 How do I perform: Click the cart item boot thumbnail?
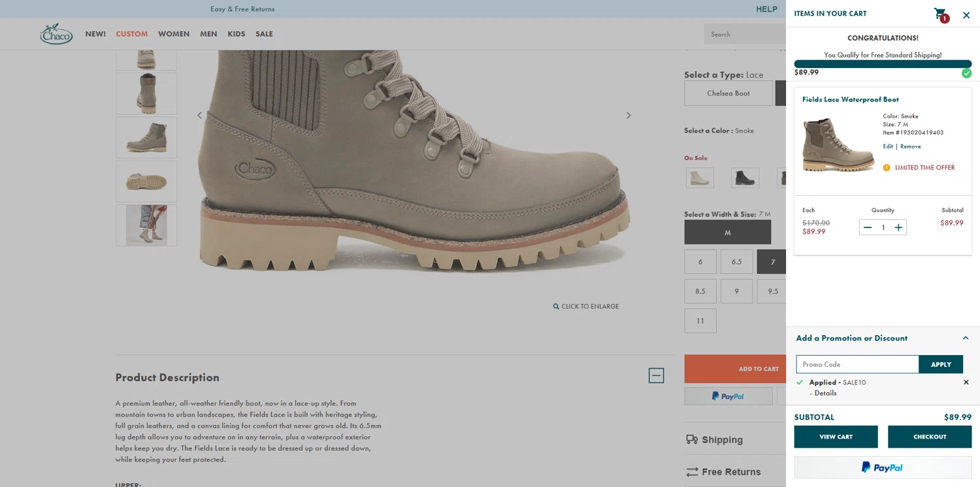pos(838,145)
